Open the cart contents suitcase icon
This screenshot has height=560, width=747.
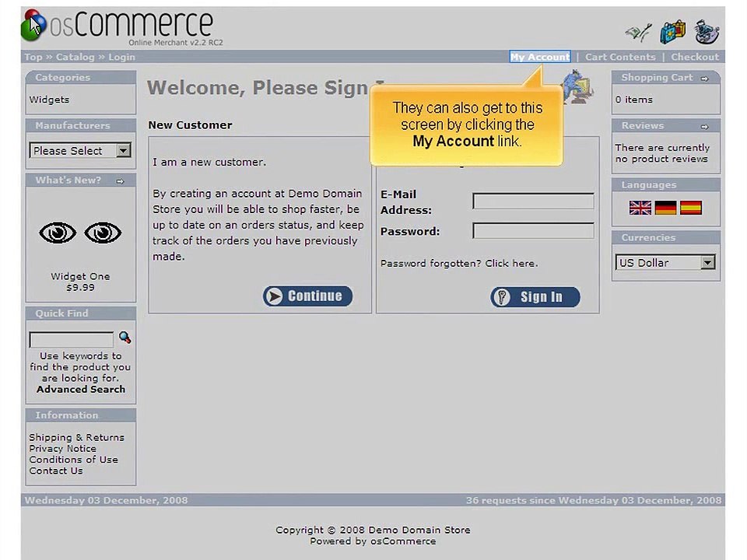pos(672,32)
